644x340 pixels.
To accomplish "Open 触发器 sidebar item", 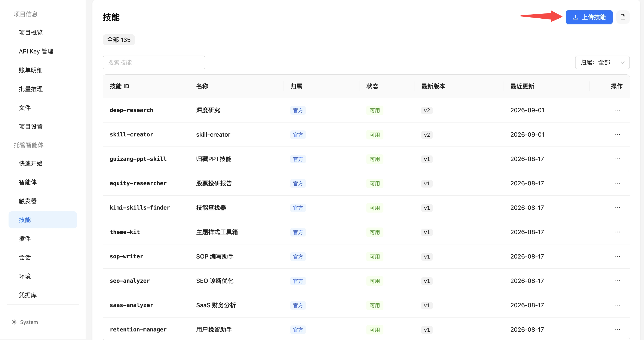I will (43, 201).
